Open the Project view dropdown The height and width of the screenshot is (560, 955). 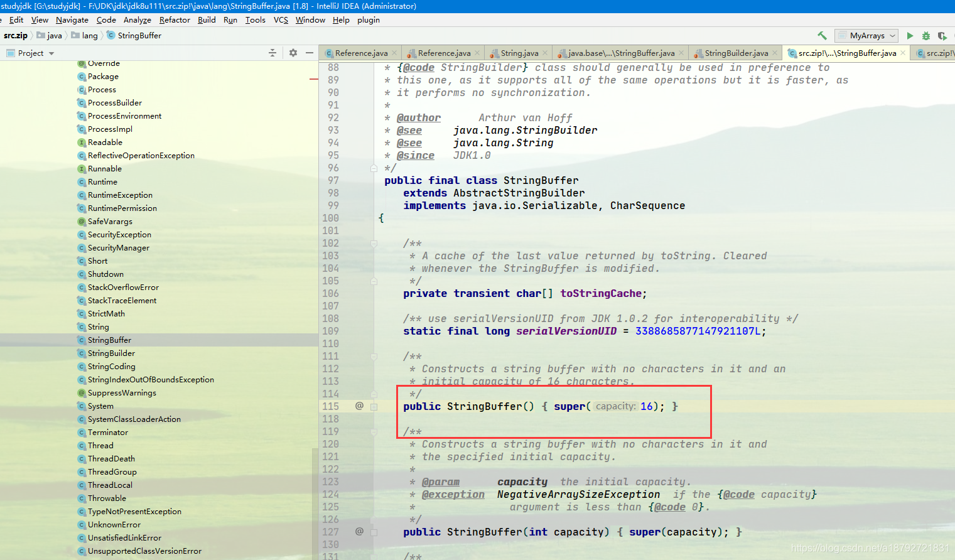pos(30,53)
